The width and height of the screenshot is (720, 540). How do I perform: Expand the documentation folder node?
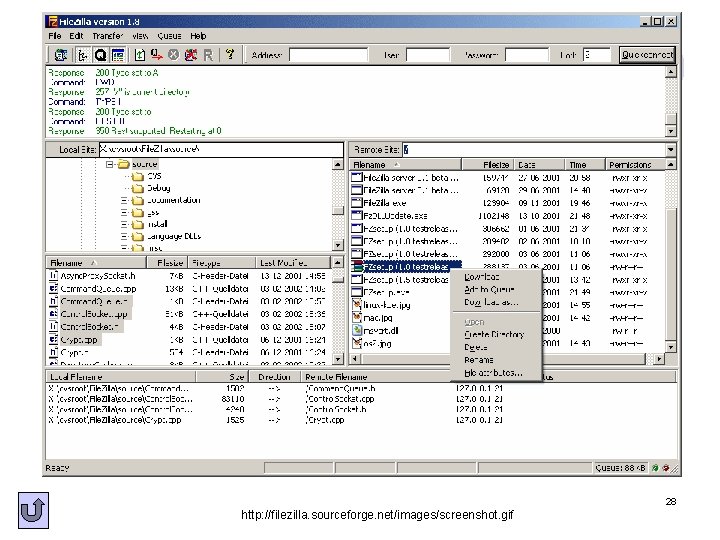[124, 200]
